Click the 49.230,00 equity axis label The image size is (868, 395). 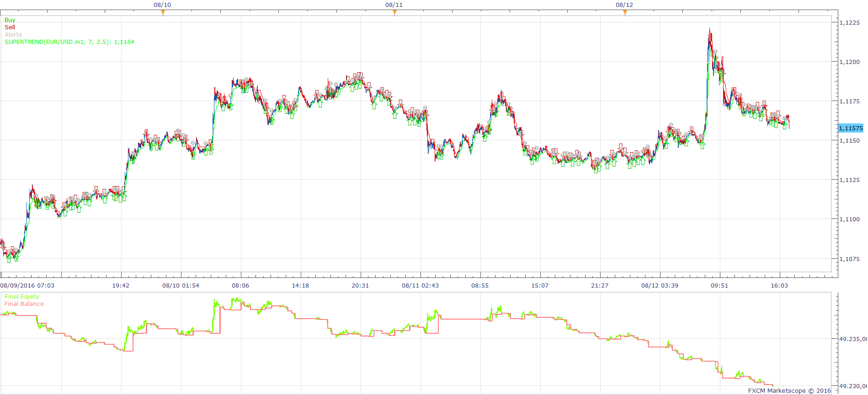(853, 386)
